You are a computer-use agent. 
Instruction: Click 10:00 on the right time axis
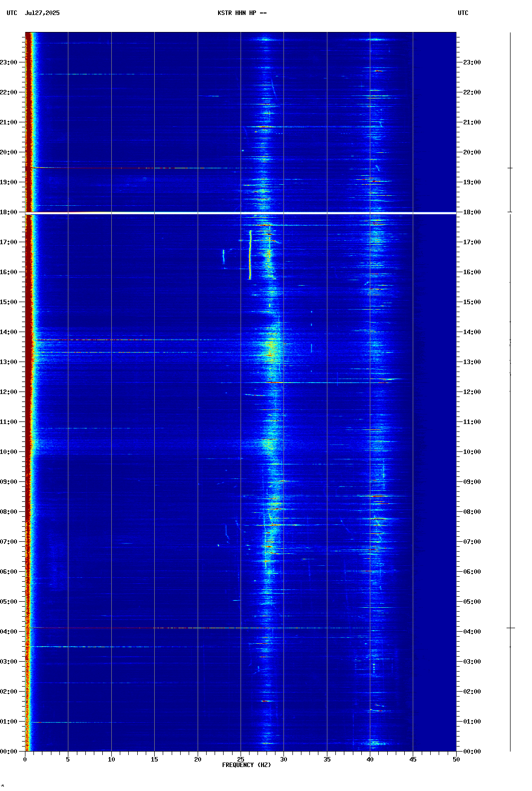(472, 452)
